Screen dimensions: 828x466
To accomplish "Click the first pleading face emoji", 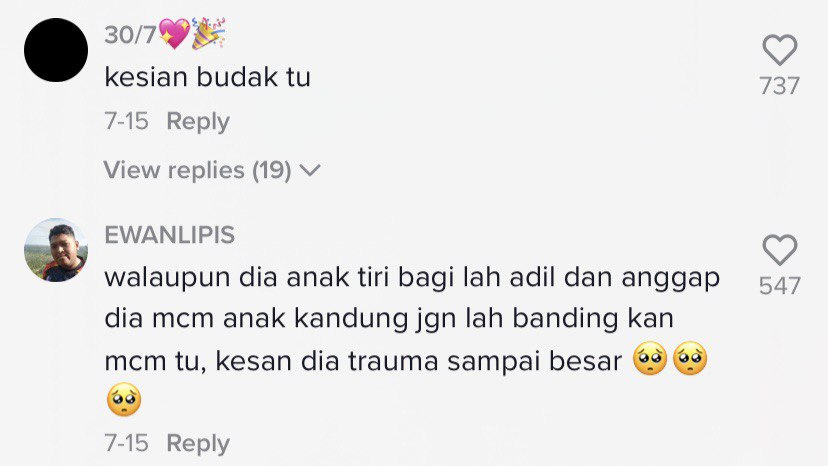I will point(650,359).
